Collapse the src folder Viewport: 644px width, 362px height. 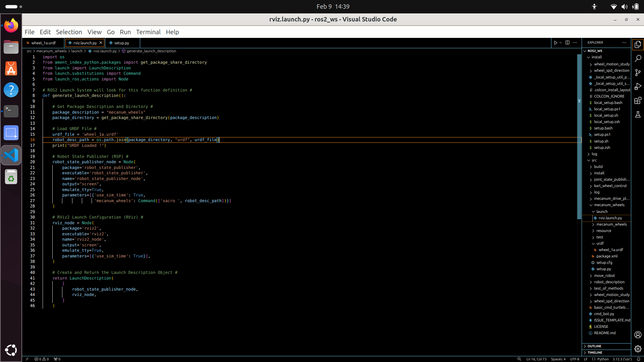tap(606, 160)
